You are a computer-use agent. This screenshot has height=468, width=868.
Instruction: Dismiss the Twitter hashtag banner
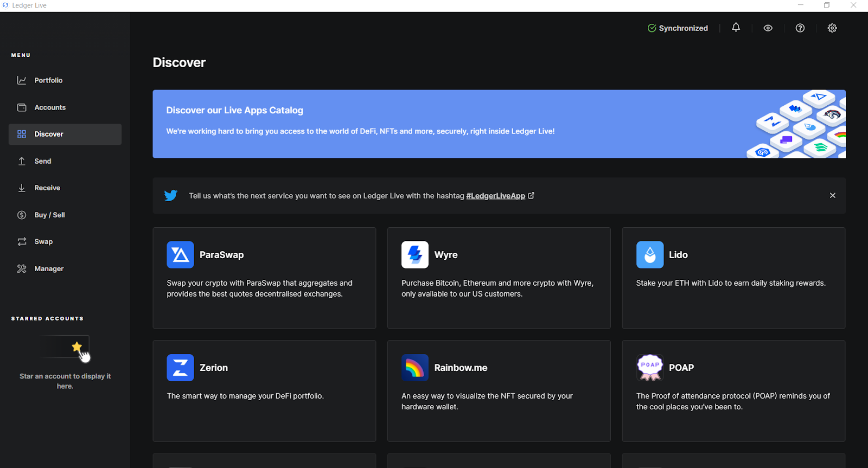[x=833, y=195]
